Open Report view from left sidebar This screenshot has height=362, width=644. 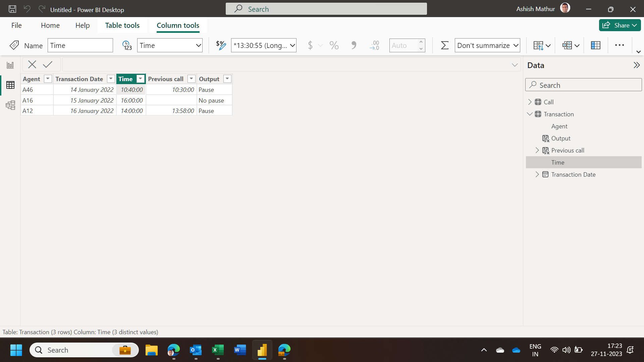(10, 65)
